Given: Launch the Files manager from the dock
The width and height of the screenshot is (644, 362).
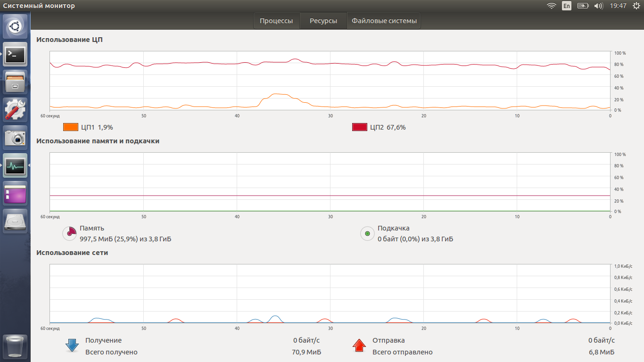Looking at the screenshot, I should coord(15,82).
